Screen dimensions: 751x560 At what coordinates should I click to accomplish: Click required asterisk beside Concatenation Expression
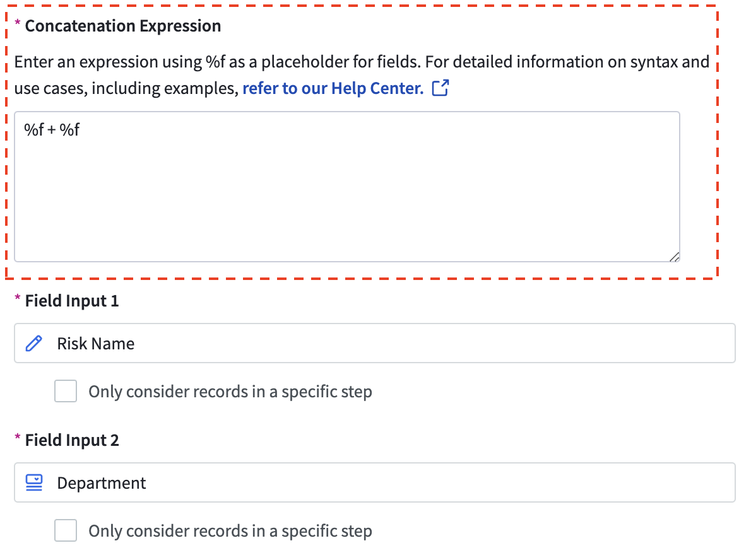coord(18,25)
